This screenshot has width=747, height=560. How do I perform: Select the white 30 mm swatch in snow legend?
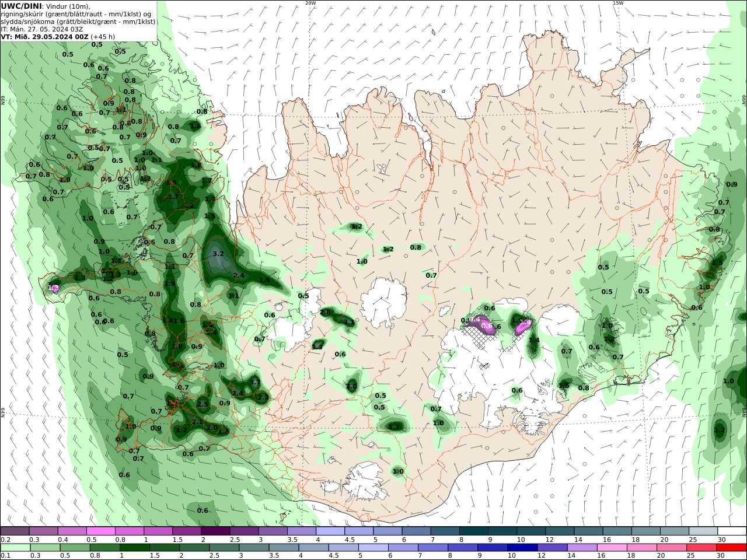731,531
